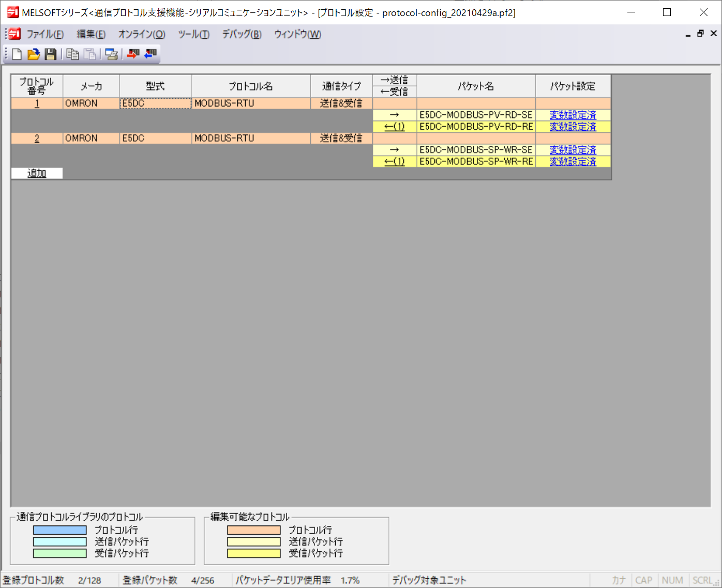
Task: Click the blue library プロトコル行 color swatch
Action: click(60, 530)
